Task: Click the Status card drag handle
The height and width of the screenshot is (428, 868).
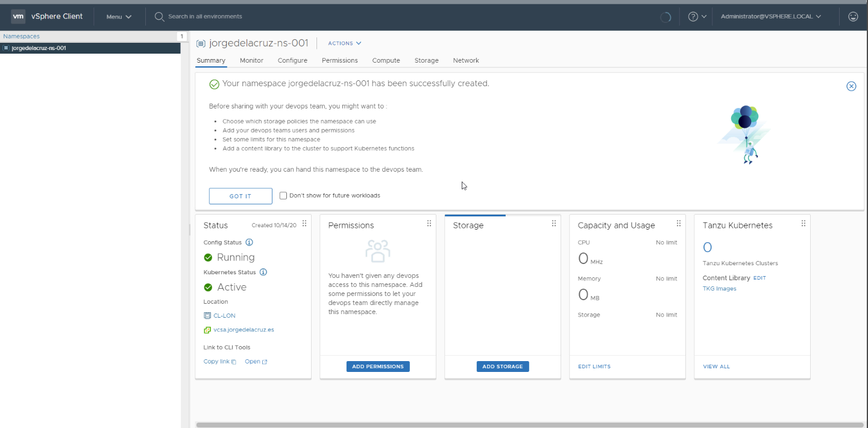Action: pyautogui.click(x=304, y=223)
